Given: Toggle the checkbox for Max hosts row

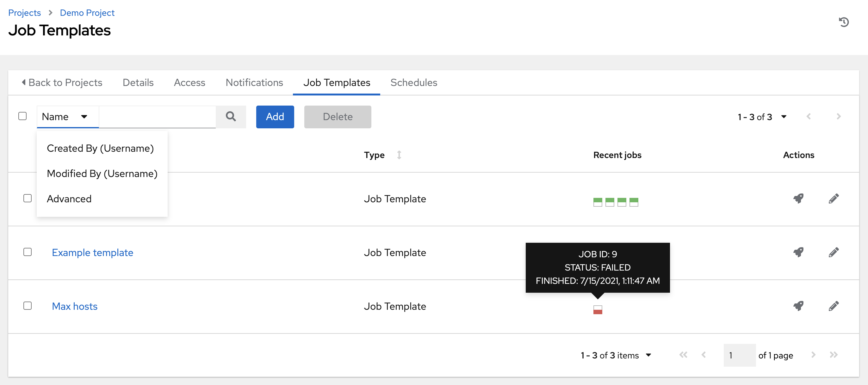Looking at the screenshot, I should (x=28, y=305).
